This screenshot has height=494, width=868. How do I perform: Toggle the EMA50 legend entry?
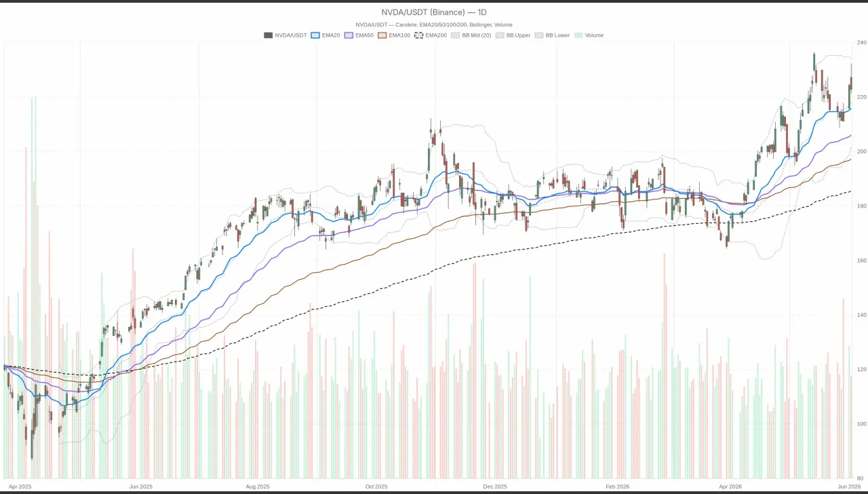tap(359, 35)
